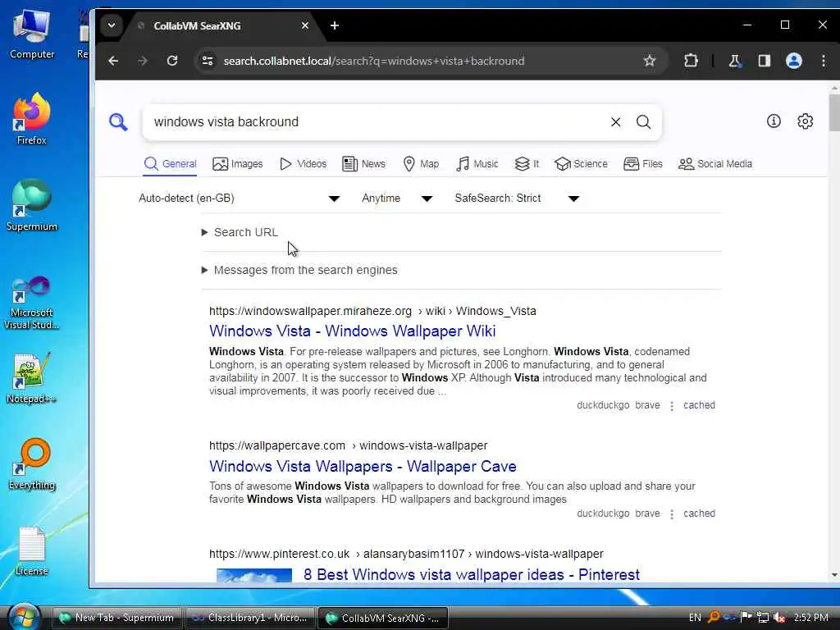This screenshot has height=630, width=840.
Task: Bookmark this page with the star icon
Action: (x=650, y=61)
